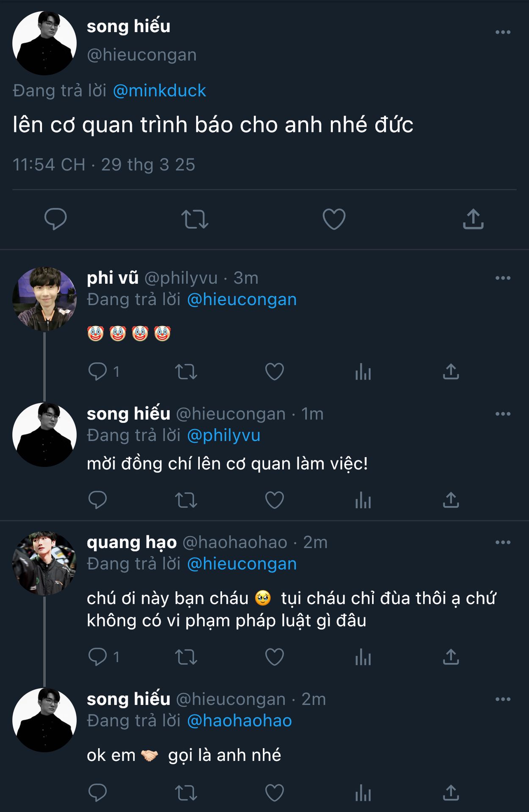Viewport: 529px width, 812px height.
Task: Reply to phi vũ's clown emoji tweet
Action: 97,372
